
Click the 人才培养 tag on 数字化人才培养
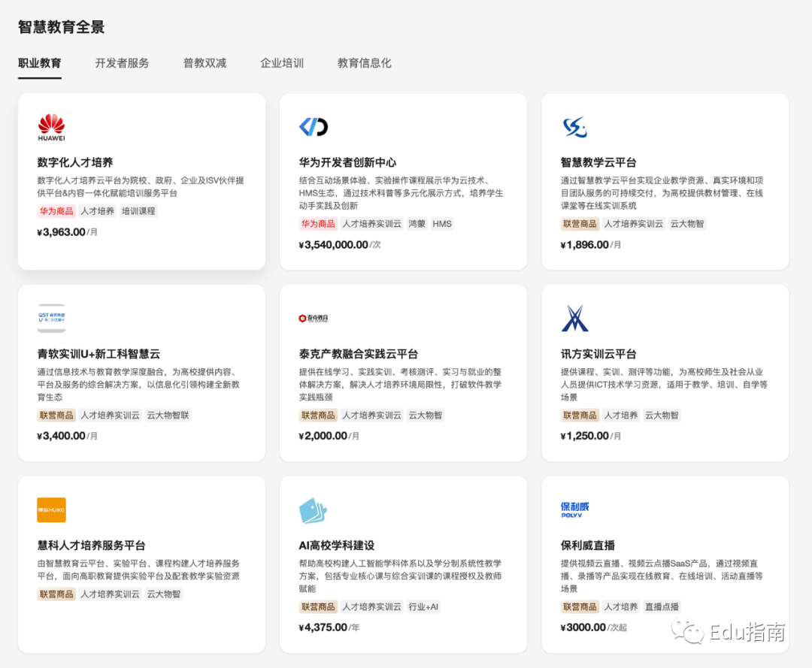coord(97,211)
